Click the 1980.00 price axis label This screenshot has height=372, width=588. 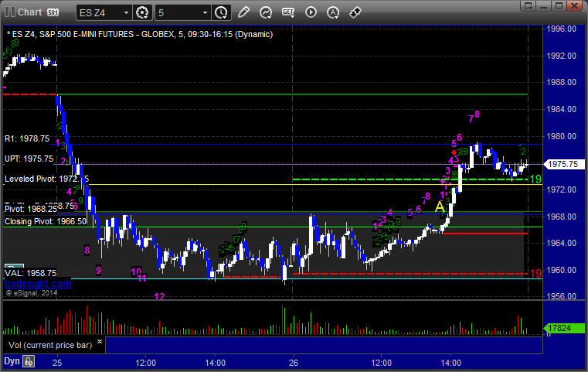tap(562, 136)
